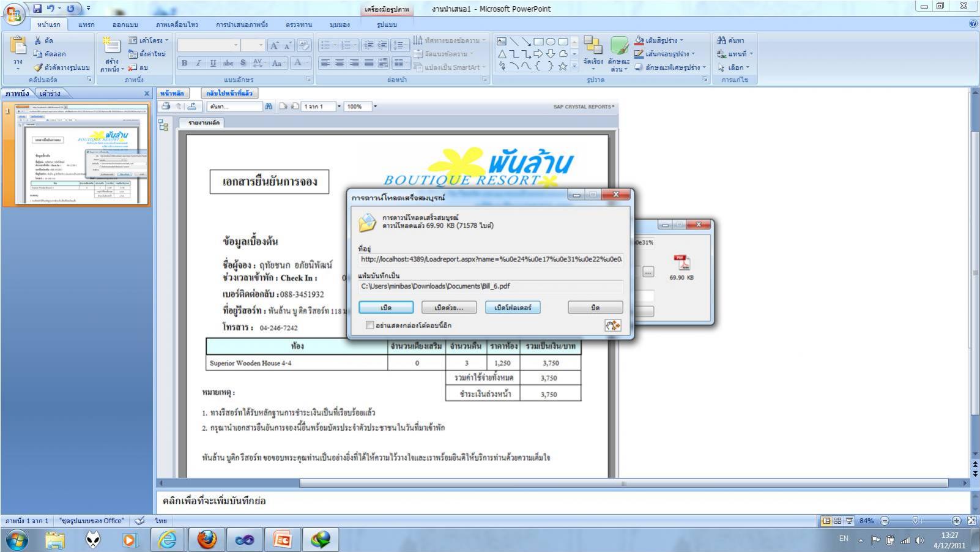
Task: Switch to slide sorter view
Action: click(x=837, y=521)
